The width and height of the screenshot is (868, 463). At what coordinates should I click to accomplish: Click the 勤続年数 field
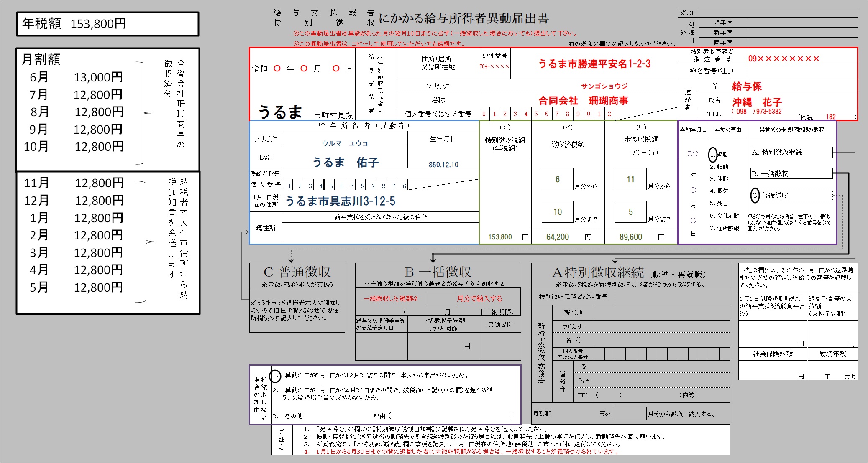(x=832, y=370)
